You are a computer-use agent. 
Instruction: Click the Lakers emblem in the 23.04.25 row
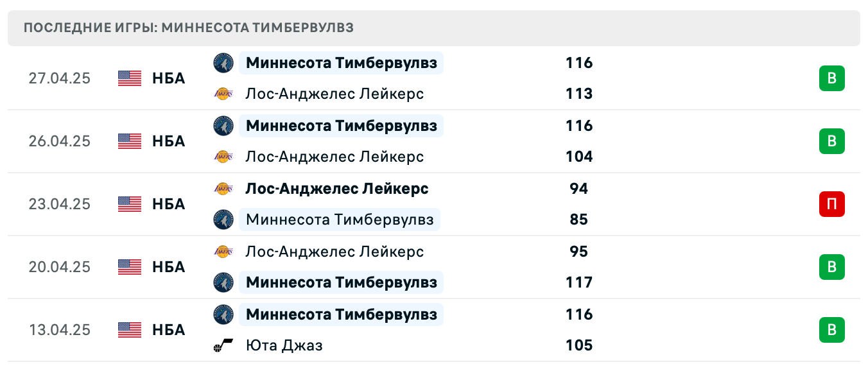tap(223, 189)
